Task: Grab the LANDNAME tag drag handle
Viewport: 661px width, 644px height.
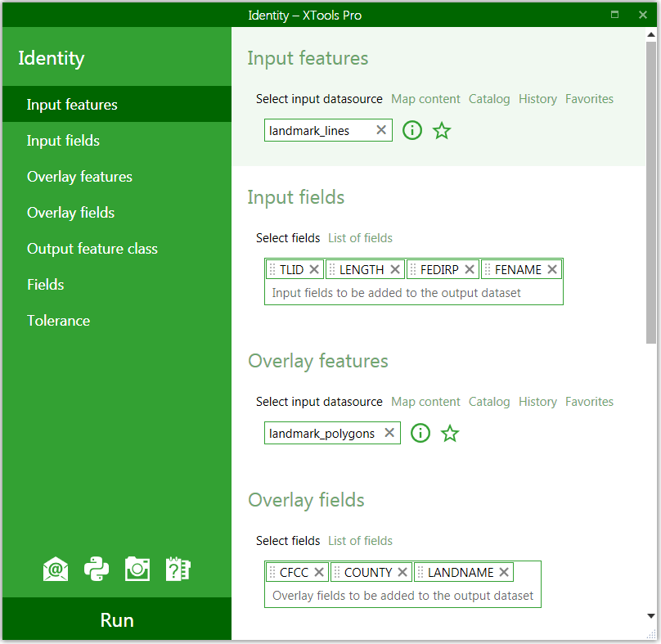Action: 420,572
